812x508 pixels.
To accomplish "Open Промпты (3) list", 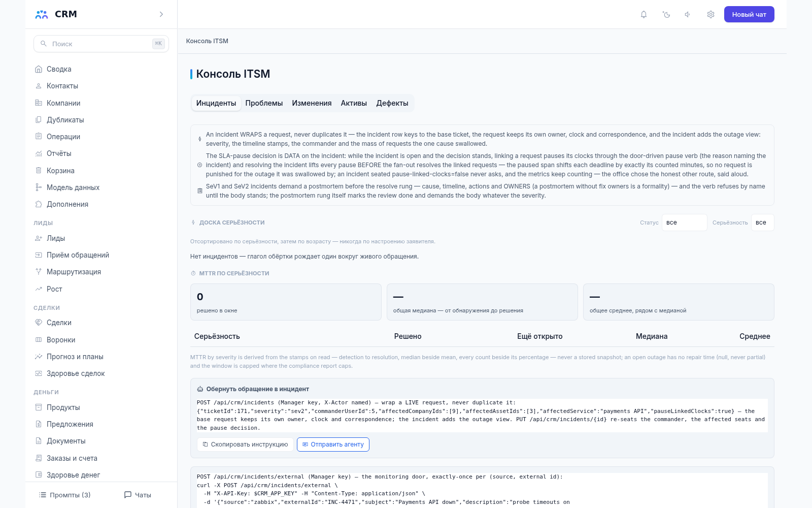I will tap(65, 495).
